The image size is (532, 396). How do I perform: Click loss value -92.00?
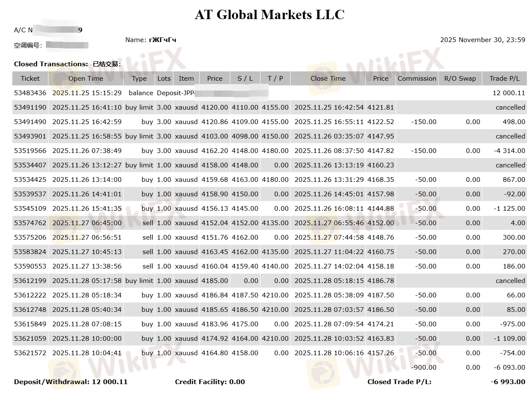tap(514, 194)
